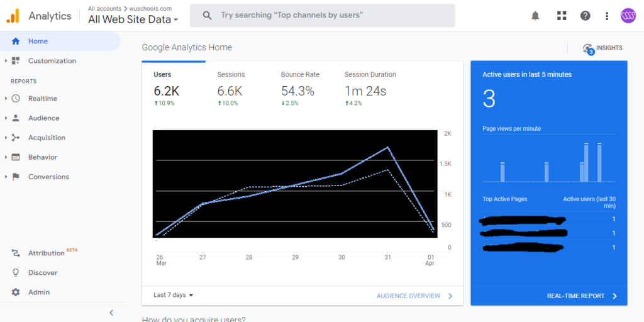Image resolution: width=644 pixels, height=322 pixels.
Task: Click the search magnifier icon
Action: point(208,16)
